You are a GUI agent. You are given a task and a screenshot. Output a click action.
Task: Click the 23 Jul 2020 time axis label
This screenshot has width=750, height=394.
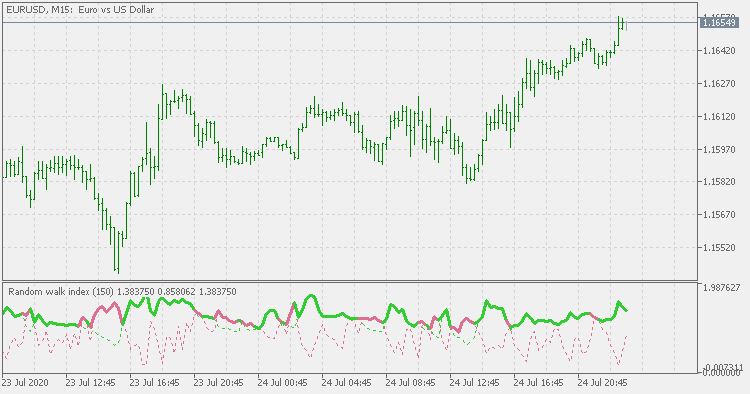click(x=25, y=383)
